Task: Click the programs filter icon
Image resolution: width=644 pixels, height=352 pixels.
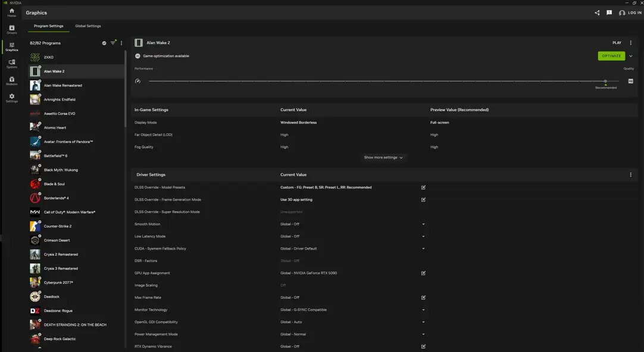Action: pos(113,43)
